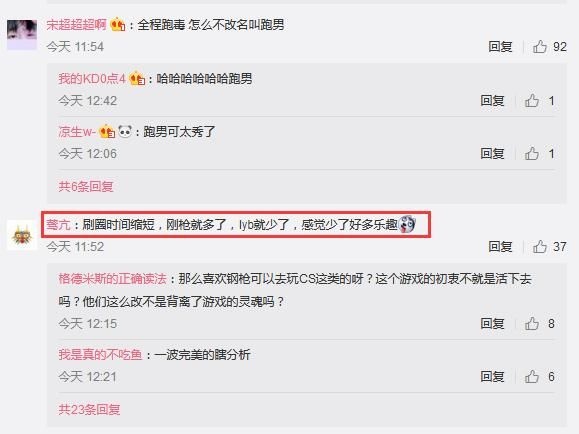Image resolution: width=579 pixels, height=434 pixels.
Task: Reply to 鸢亢's comment at 11:52
Action: coord(500,246)
